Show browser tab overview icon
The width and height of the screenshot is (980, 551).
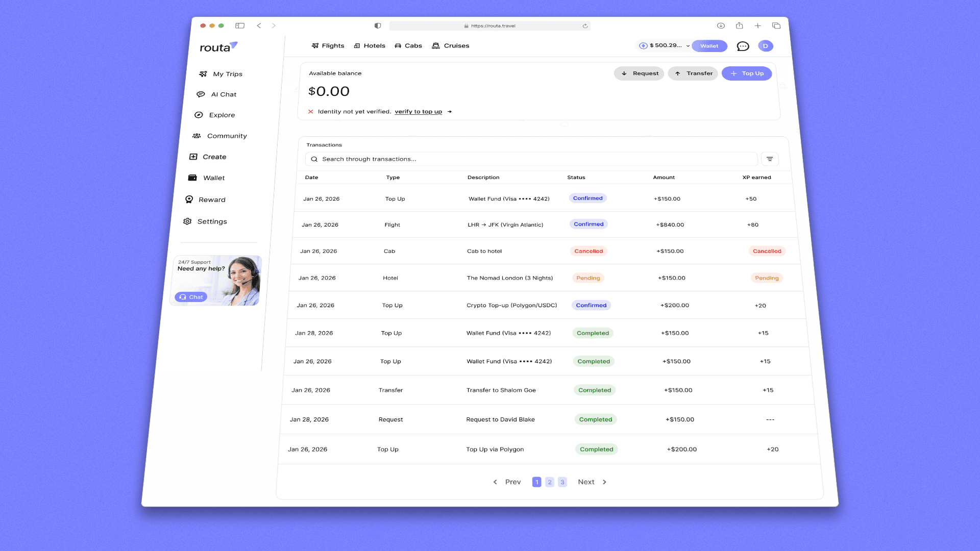tap(776, 26)
